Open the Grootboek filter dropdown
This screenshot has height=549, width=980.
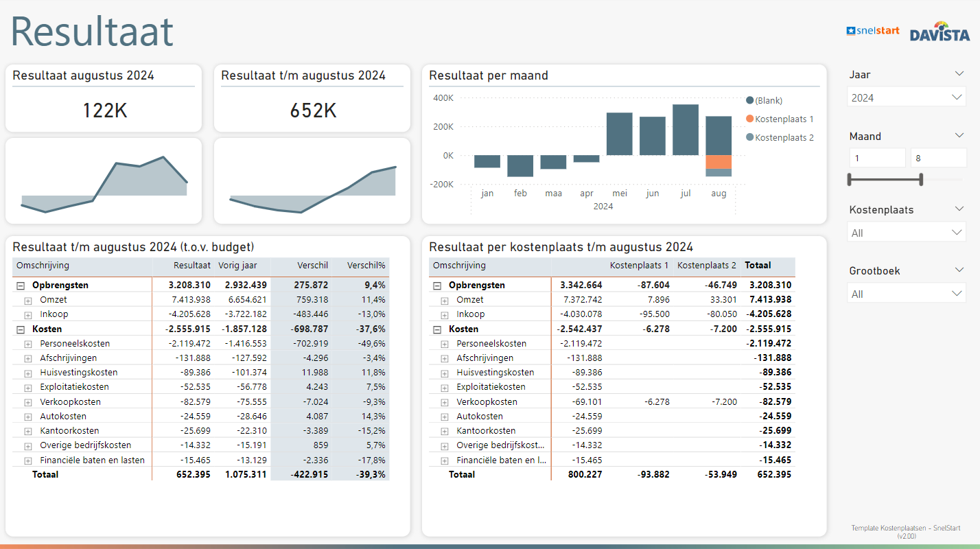907,294
